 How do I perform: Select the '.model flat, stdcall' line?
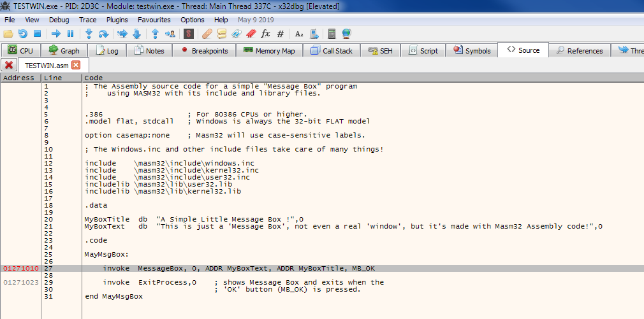[x=227, y=122]
